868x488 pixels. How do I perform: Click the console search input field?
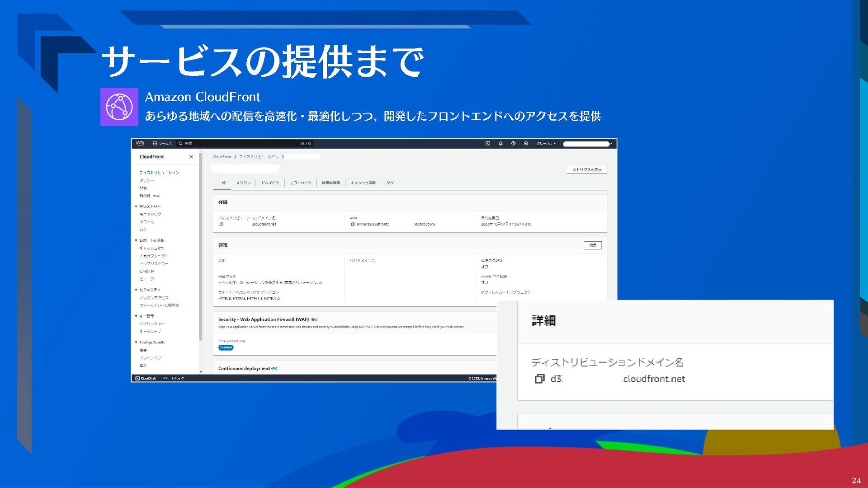[245, 143]
